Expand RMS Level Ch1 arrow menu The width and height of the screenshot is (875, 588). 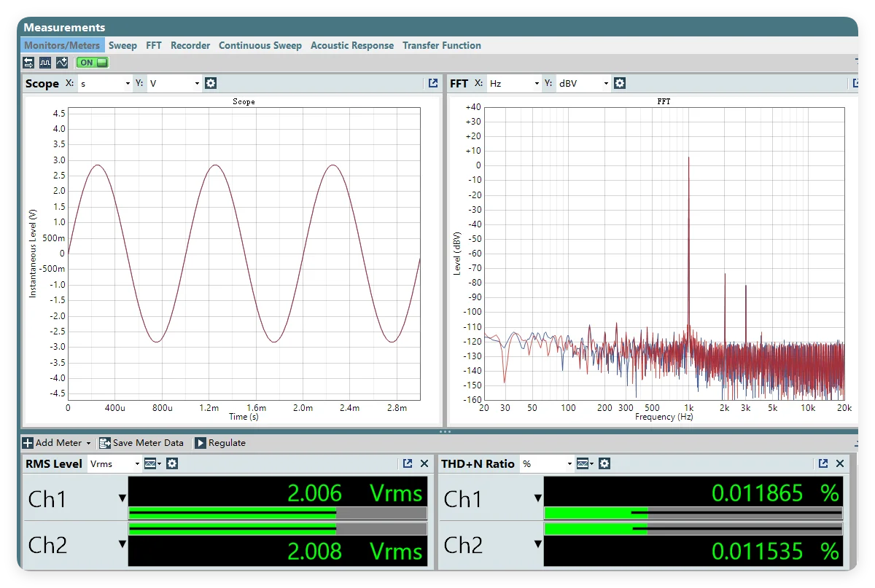tap(122, 498)
